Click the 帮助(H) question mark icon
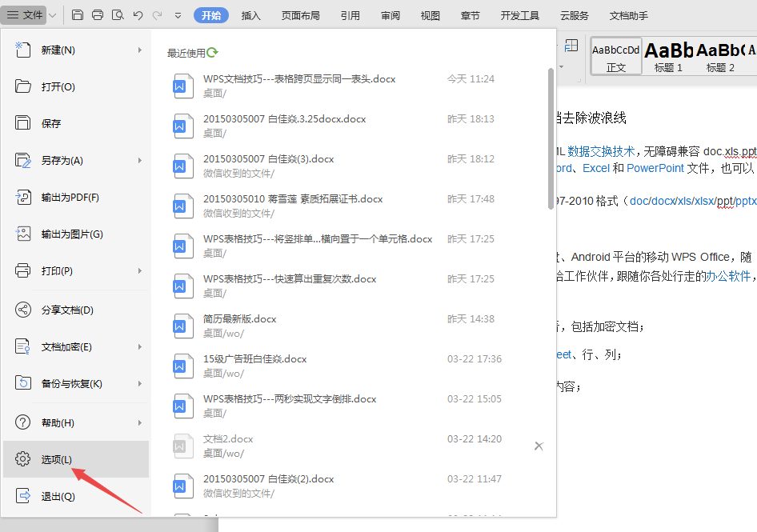 click(22, 422)
